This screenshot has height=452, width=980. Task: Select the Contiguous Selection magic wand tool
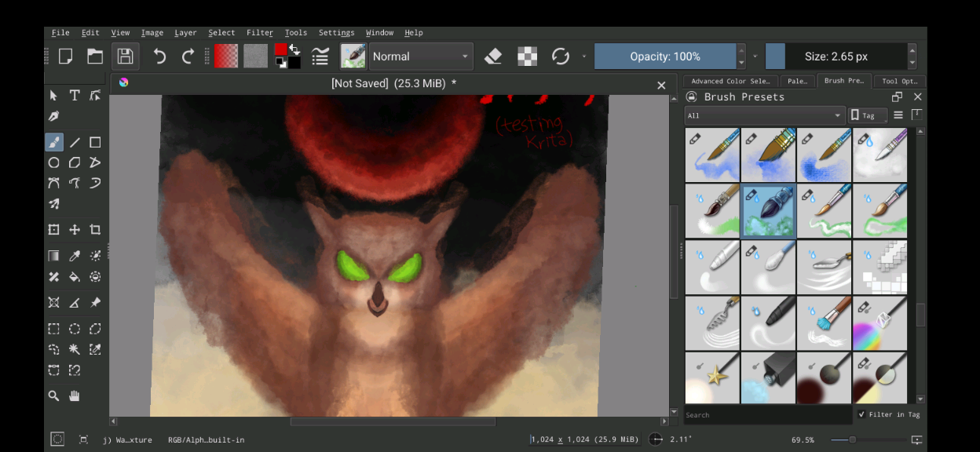75,349
